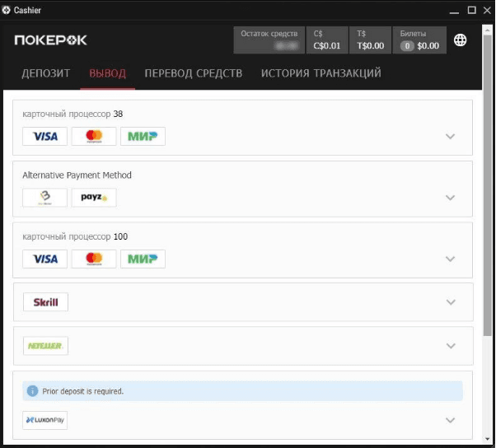Click the Билеты tickets box
This screenshot has height=448, width=496.
point(419,40)
